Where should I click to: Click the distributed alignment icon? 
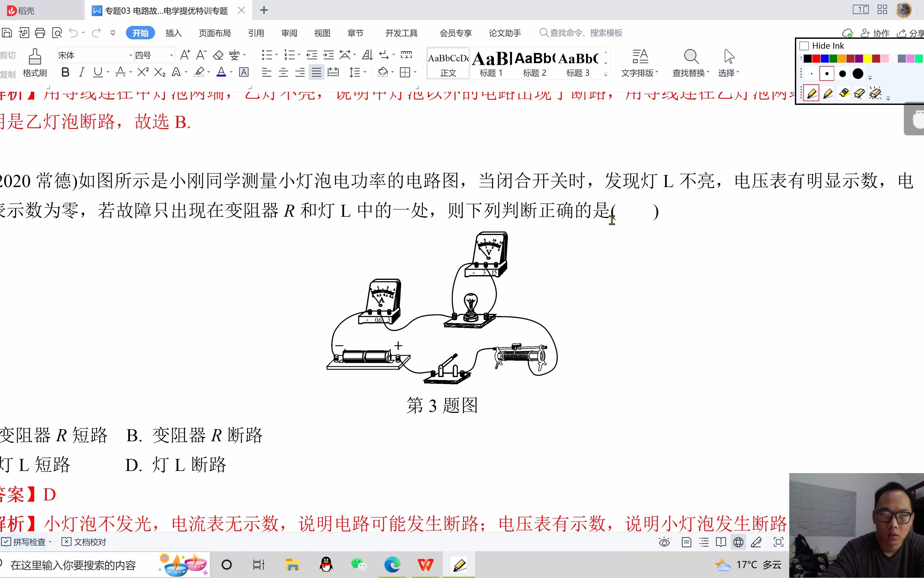(333, 72)
